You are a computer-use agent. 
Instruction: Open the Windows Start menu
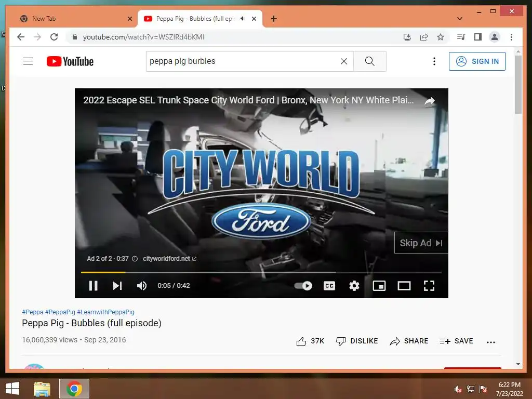12,389
